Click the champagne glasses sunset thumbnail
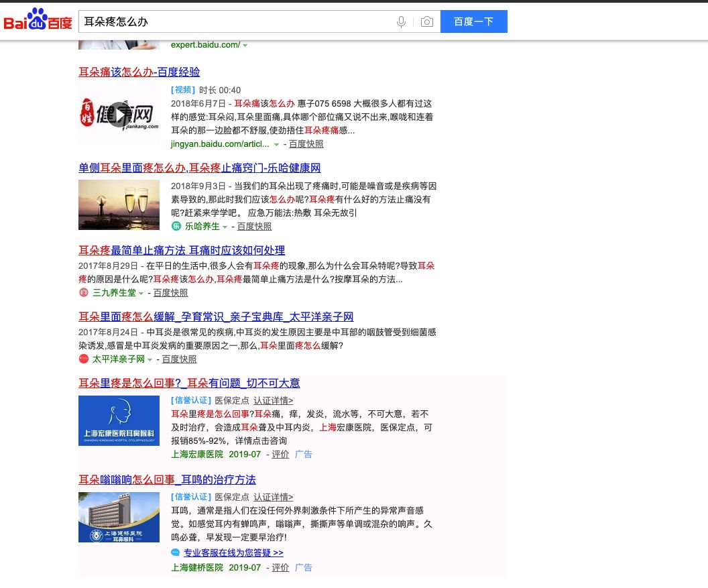Image resolution: width=708 pixels, height=588 pixels. pyautogui.click(x=119, y=205)
